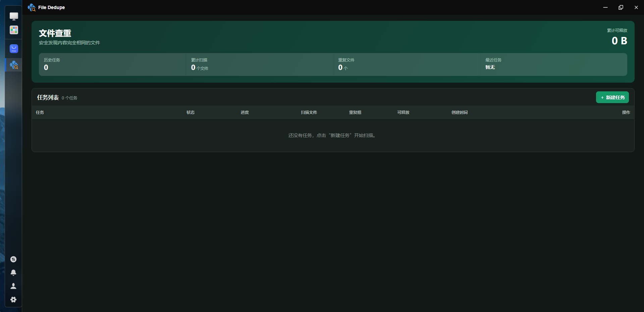Sort by the 状态 column header
Image resolution: width=644 pixels, height=312 pixels.
point(191,113)
